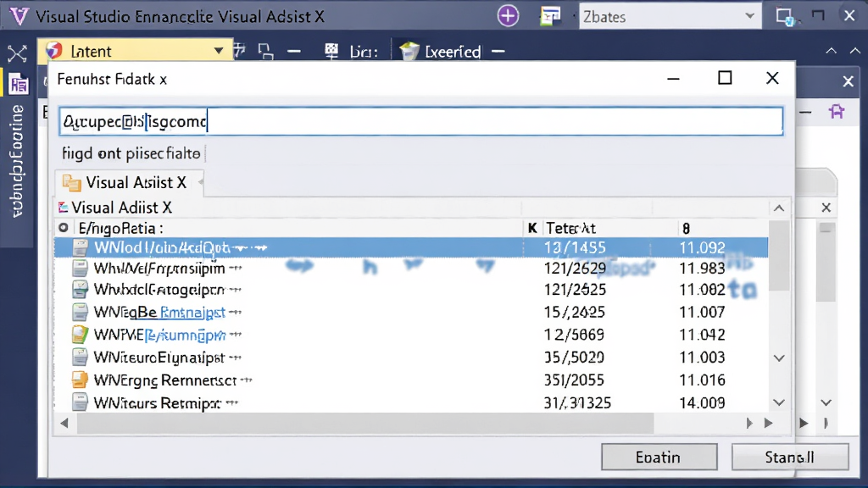
Task: Click the blue underlined link in WNEqBe row
Action: click(x=192, y=313)
